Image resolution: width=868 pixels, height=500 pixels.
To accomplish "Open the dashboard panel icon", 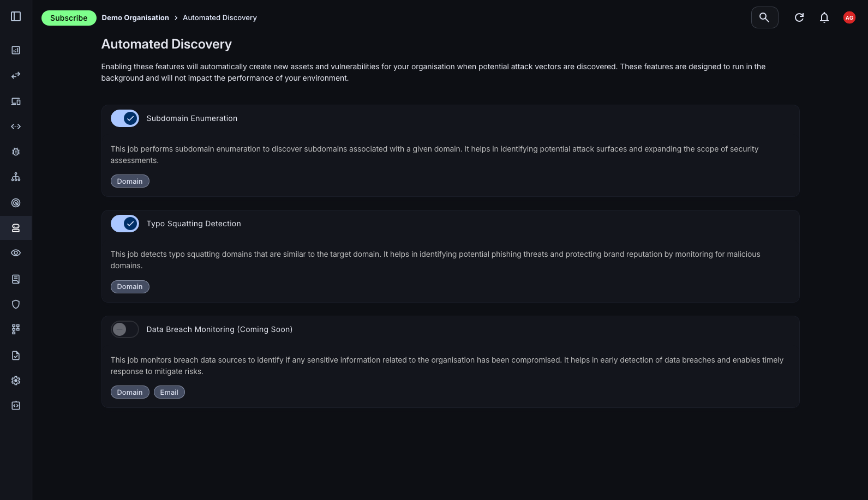I will [x=16, y=50].
